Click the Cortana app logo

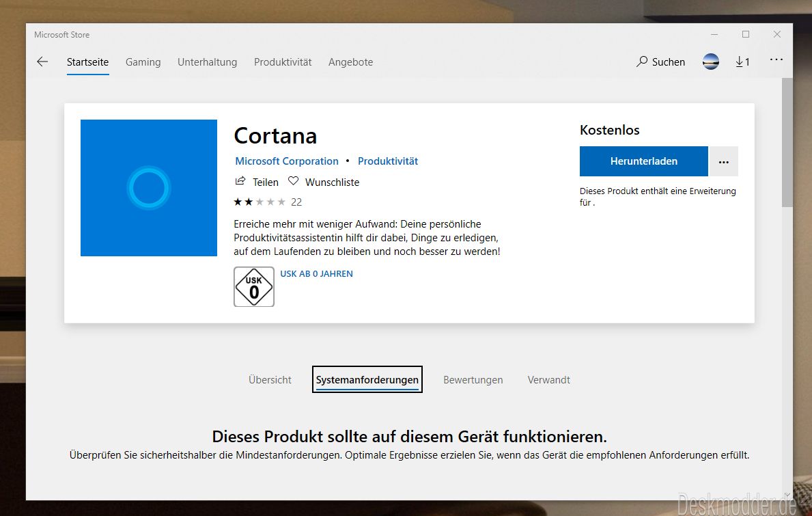tap(149, 187)
